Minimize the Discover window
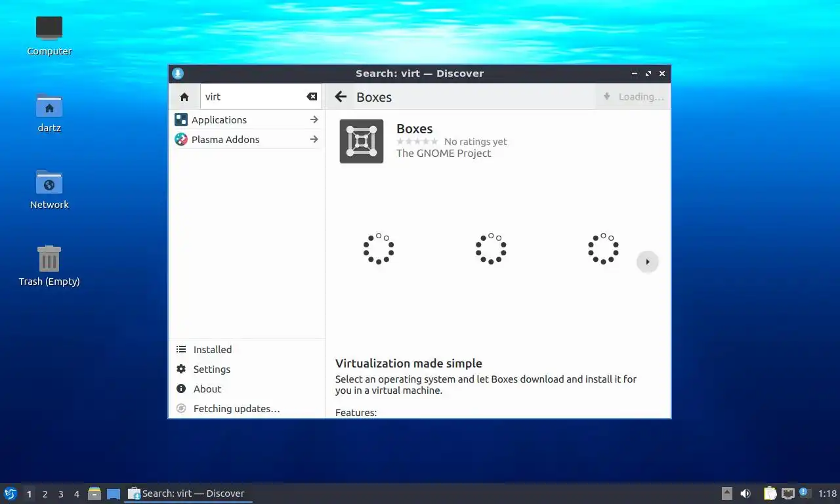Viewport: 840px width, 504px height. pyautogui.click(x=635, y=73)
